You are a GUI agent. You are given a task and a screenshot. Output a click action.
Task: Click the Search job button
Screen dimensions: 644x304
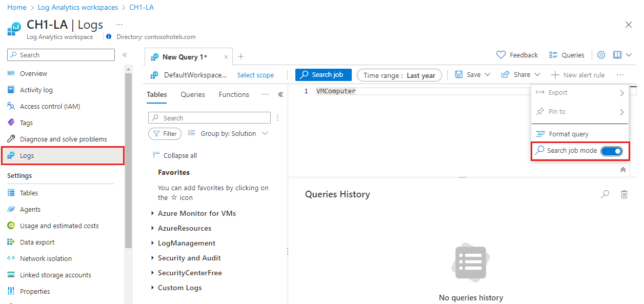click(323, 75)
